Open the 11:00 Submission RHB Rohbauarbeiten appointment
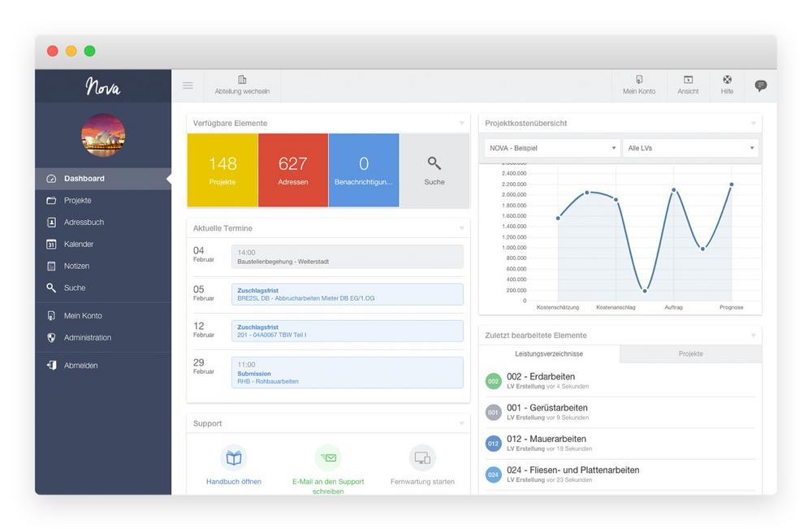Image resolution: width=812 pixels, height=529 pixels. 348,372
